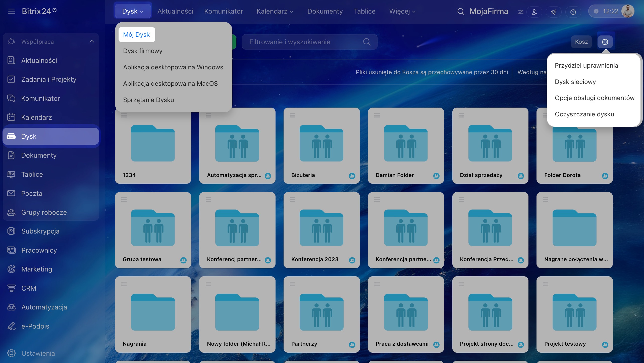Choose Sprzątanie Dysku menu entry
This screenshot has width=644, height=363.
(x=148, y=100)
